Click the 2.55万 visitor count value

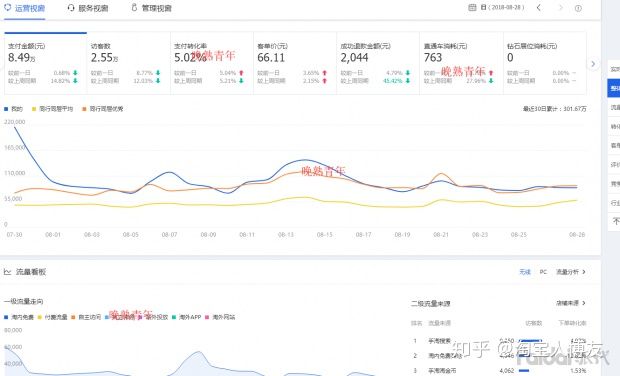point(104,58)
